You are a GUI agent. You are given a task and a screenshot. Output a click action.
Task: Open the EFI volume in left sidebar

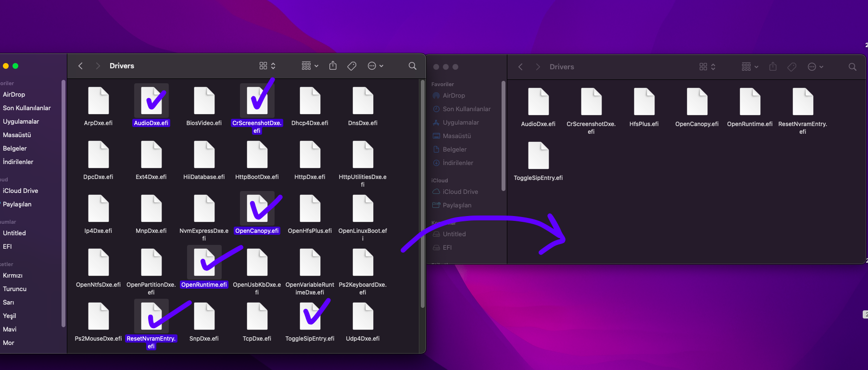click(x=7, y=247)
